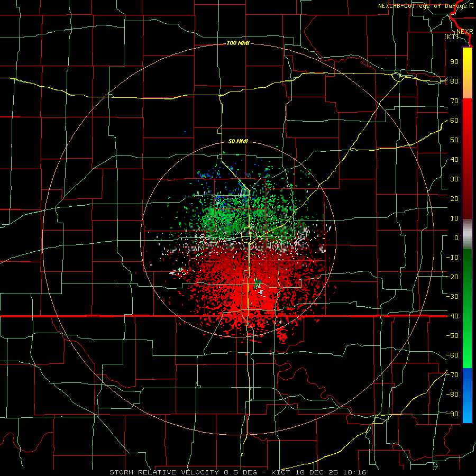The image size is (476, 476).
Task: Click the positive 90 scale label
Action: point(454,62)
